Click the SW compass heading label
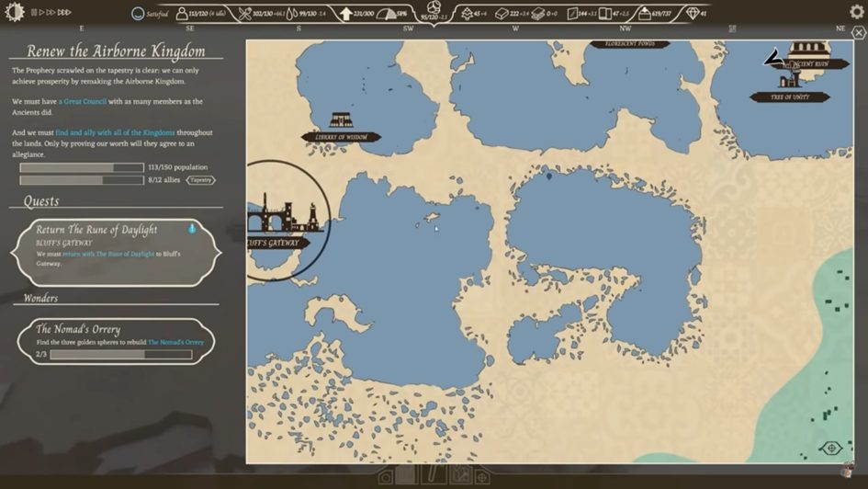Viewport: 868px width, 489px height. 408,28
